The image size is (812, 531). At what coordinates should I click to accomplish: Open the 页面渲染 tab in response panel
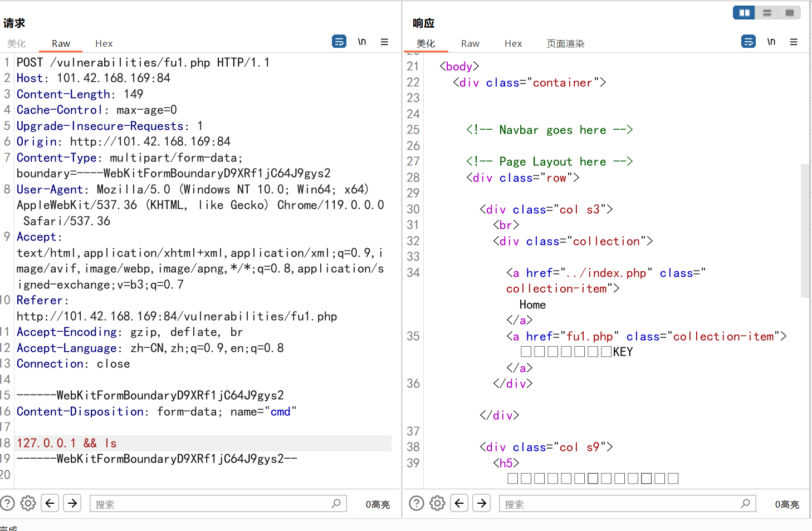[565, 43]
